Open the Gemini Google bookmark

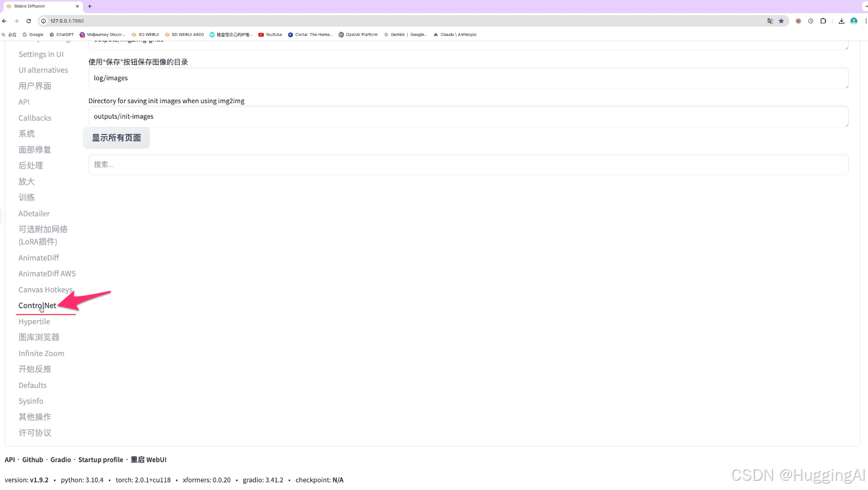[405, 35]
